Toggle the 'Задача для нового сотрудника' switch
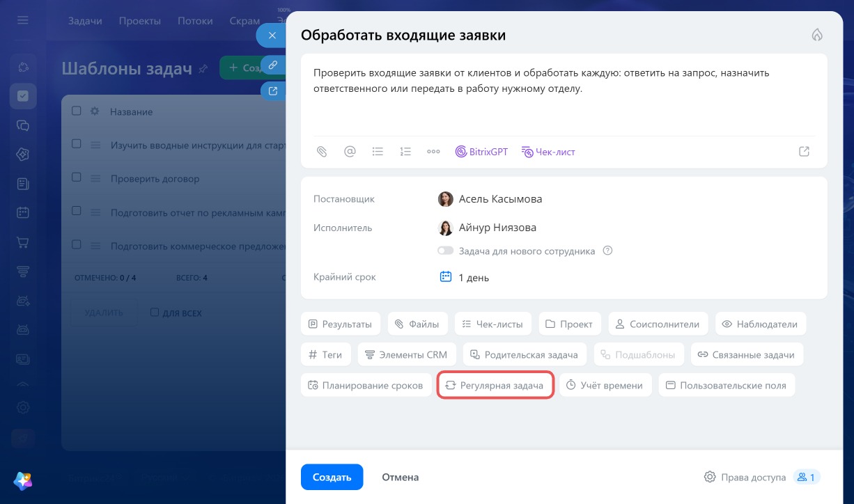Screen dimensions: 854x504 445,251
